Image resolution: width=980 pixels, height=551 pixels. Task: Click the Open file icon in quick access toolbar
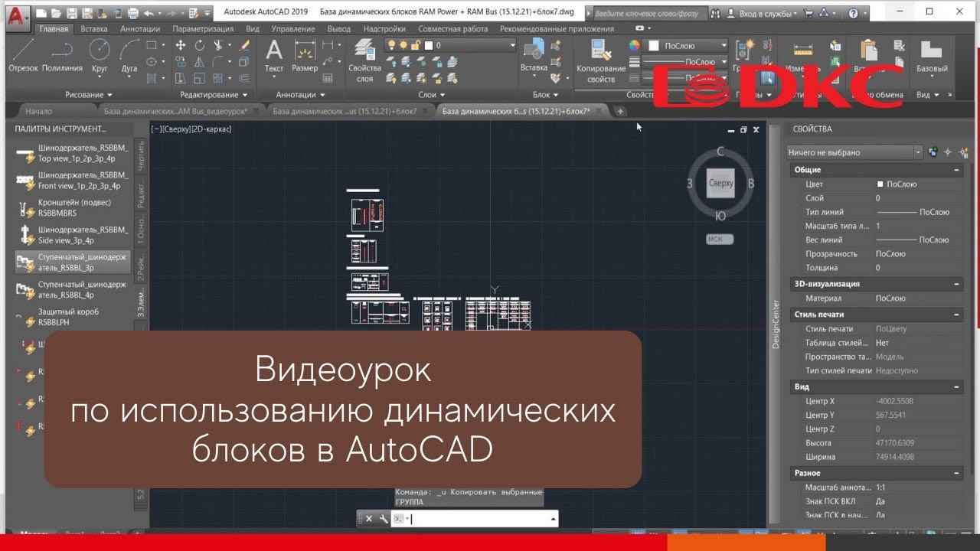[x=56, y=13]
